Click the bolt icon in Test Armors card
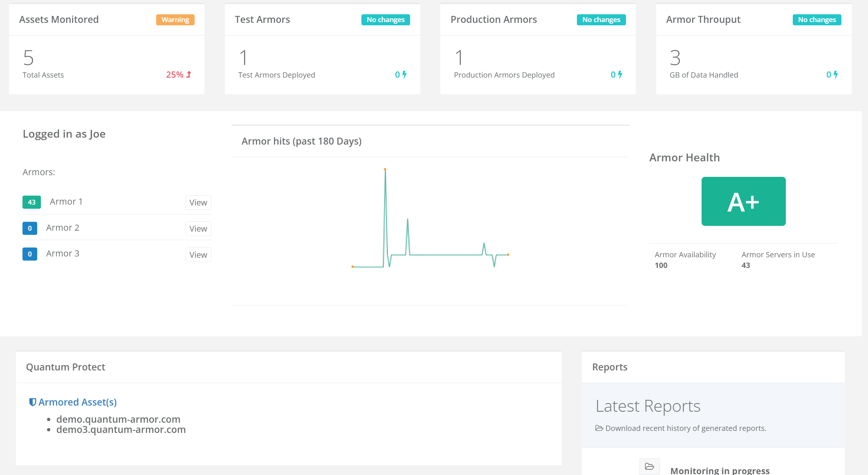The image size is (868, 475). coord(404,74)
